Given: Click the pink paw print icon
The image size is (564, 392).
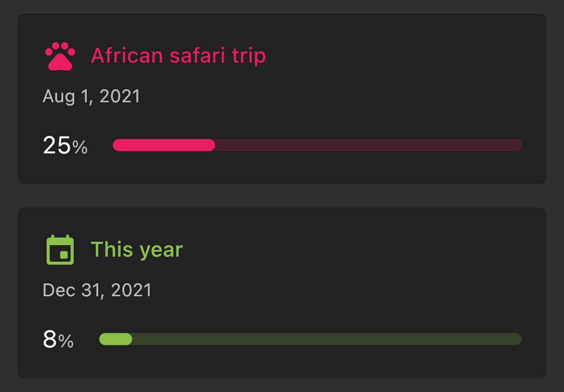Looking at the screenshot, I should (x=60, y=56).
